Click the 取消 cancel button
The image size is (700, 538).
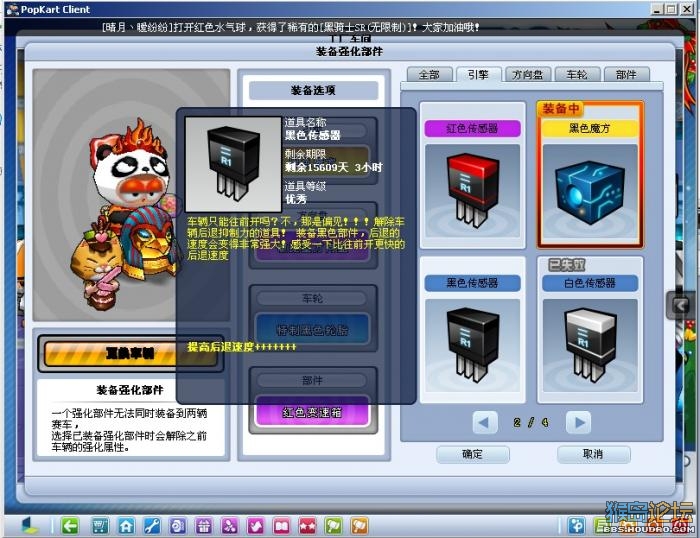(x=593, y=455)
